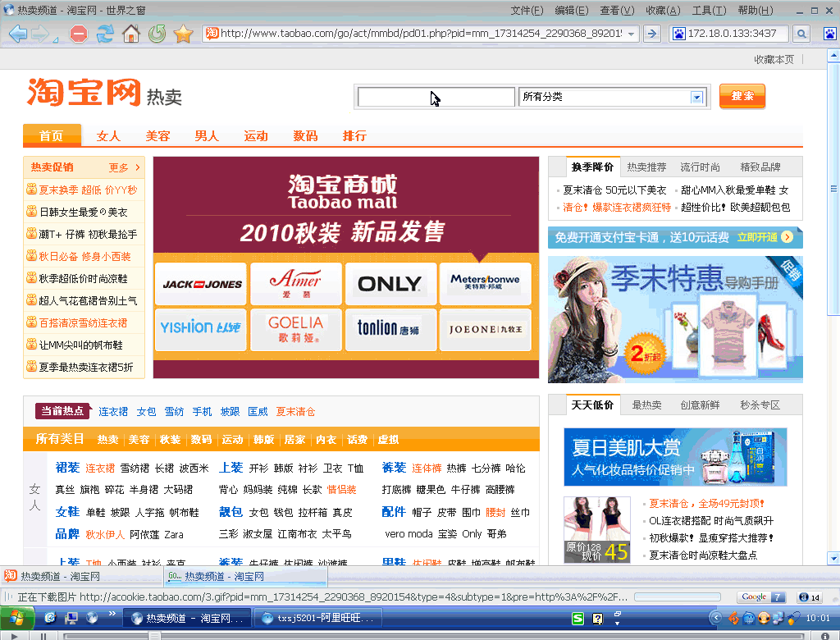Open the 文件(F) menu

coord(527,10)
